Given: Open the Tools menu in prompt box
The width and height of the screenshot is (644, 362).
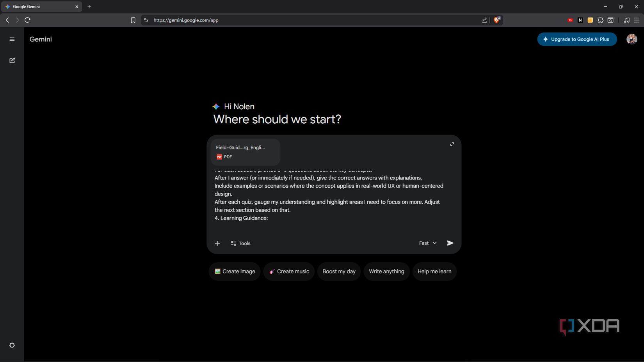Looking at the screenshot, I should tap(240, 243).
